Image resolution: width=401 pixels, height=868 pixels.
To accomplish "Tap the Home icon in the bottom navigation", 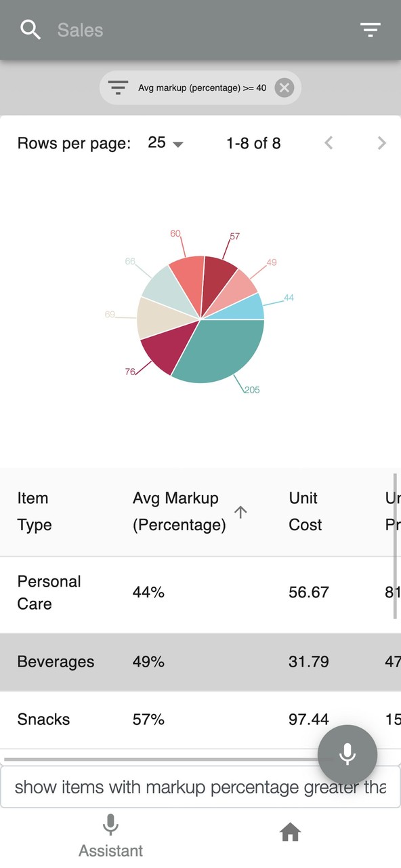I will point(290,832).
